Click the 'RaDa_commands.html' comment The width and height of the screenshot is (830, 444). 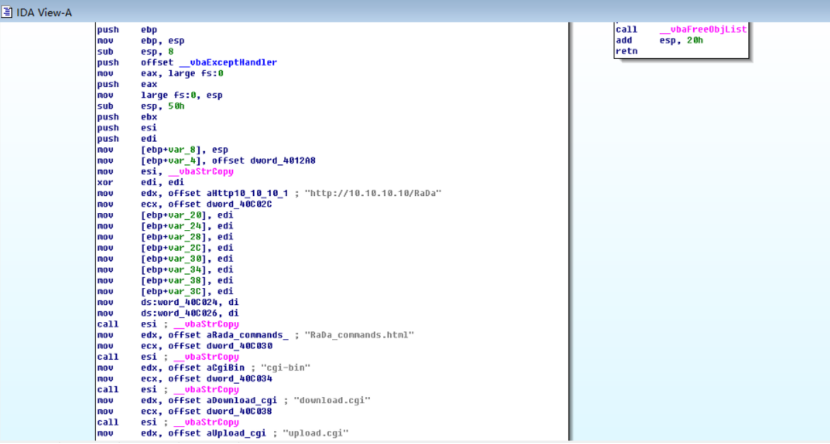359,335
